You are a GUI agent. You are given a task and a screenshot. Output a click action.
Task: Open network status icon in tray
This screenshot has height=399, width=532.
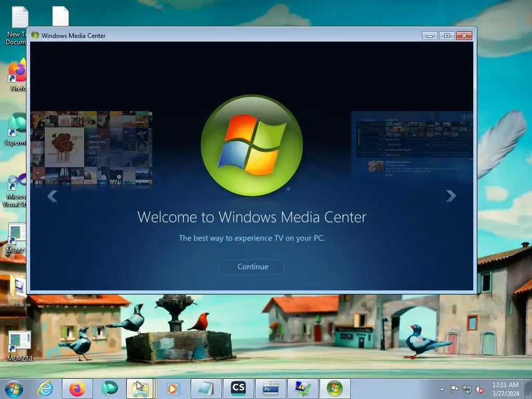click(467, 389)
